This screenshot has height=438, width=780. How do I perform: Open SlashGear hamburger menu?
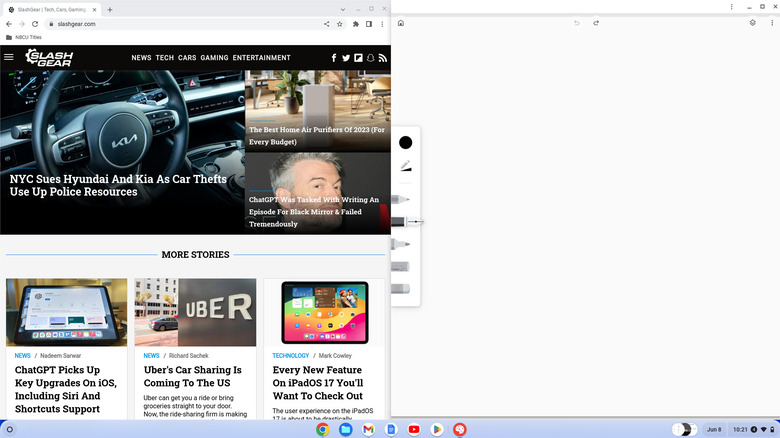[9, 58]
